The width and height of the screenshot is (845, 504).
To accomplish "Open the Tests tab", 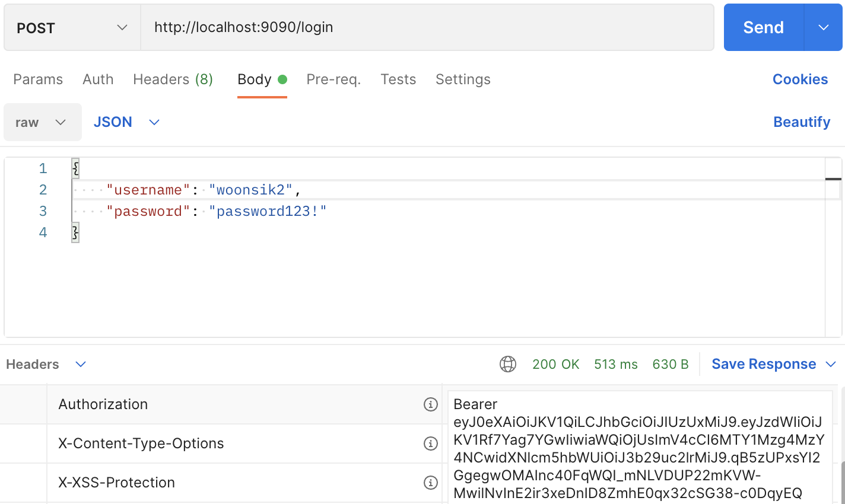I will coord(398,79).
